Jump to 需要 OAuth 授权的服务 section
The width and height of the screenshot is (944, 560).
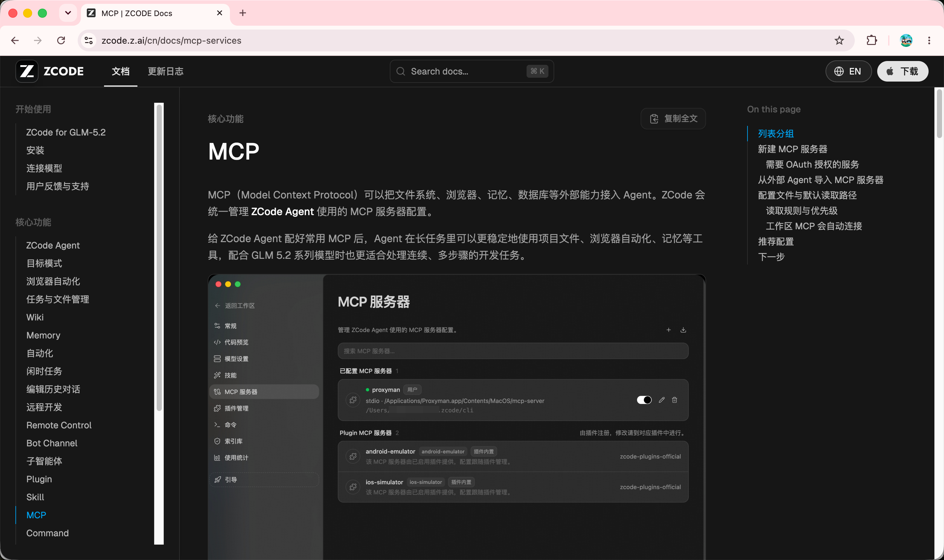coord(812,164)
